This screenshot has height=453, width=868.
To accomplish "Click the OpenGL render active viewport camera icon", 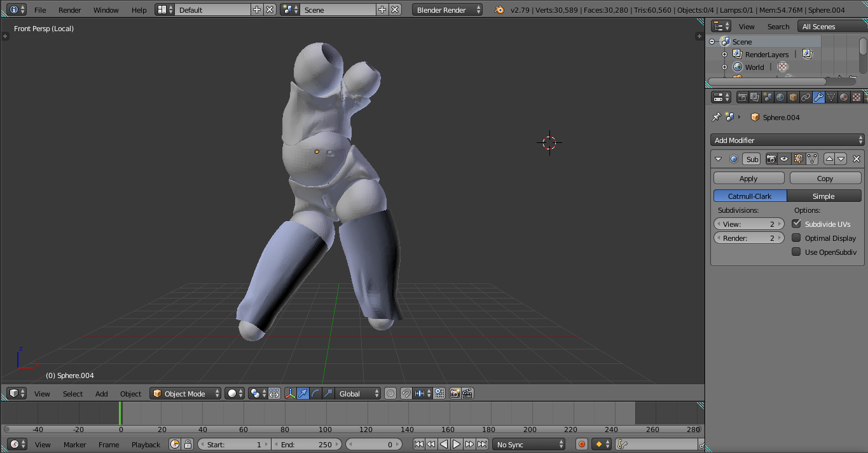I will (455, 394).
